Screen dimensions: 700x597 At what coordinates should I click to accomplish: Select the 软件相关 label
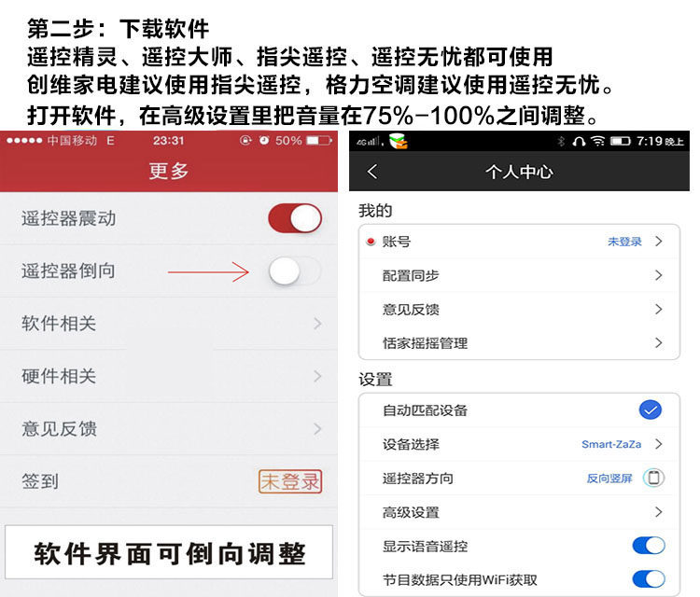[59, 324]
